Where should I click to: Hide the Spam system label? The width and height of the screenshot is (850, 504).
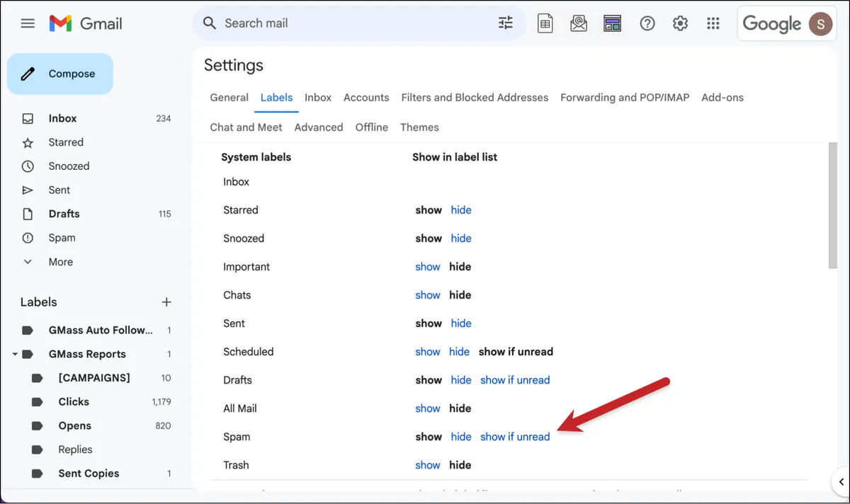tap(461, 437)
